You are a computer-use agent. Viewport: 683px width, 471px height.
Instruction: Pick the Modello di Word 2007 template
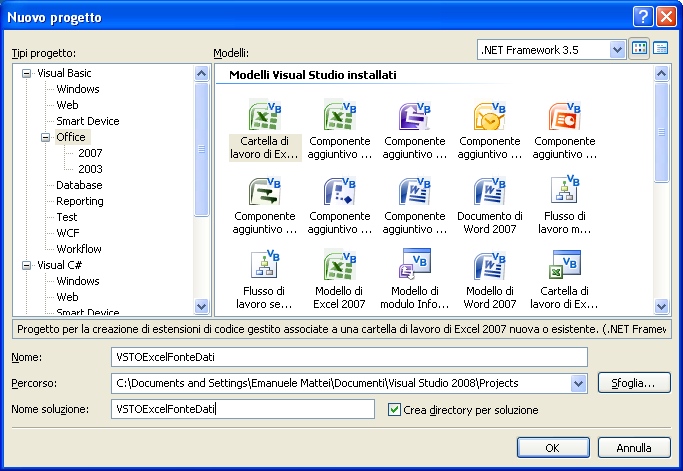(490, 280)
